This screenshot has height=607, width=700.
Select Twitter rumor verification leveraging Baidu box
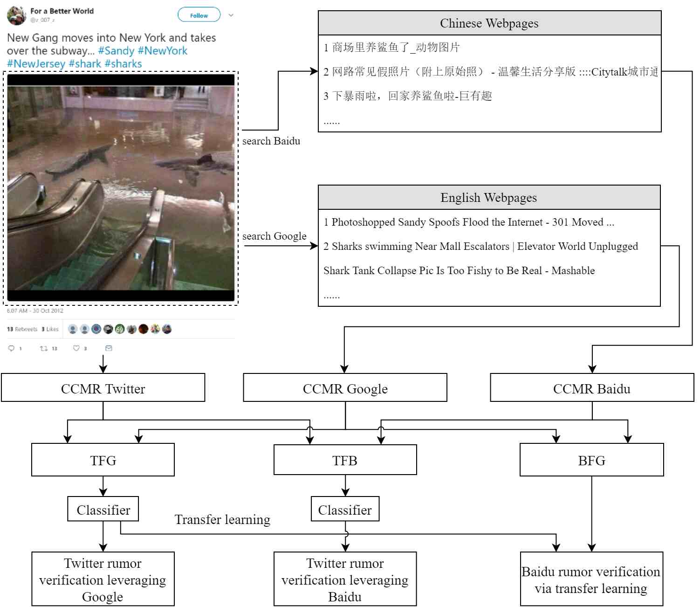pyautogui.click(x=345, y=579)
